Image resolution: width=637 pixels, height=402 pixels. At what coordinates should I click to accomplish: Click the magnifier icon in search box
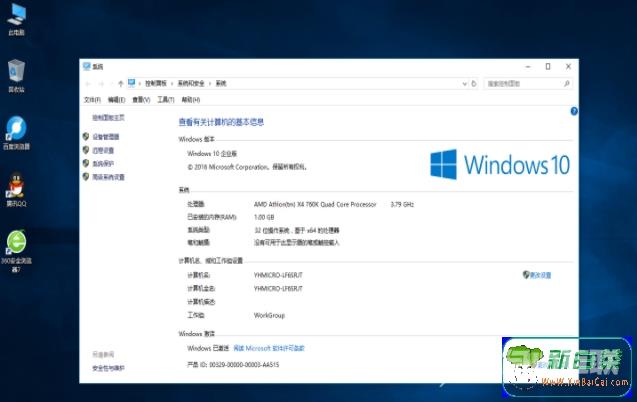pyautogui.click(x=567, y=84)
